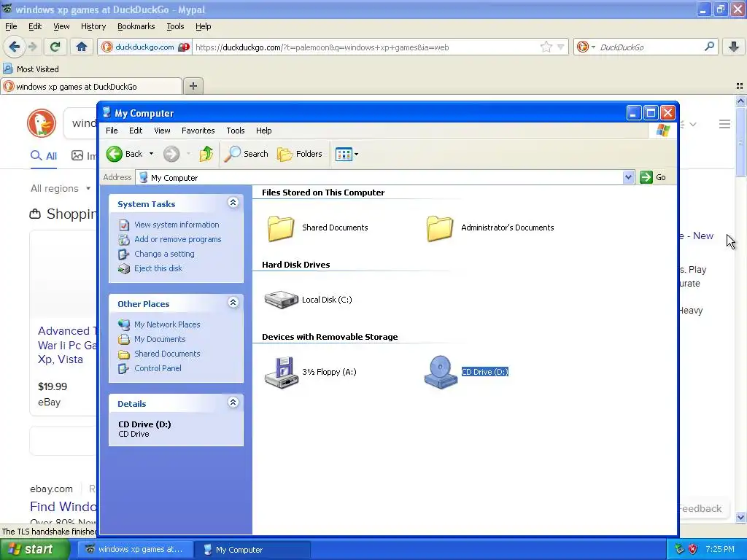Select the Shared Documents folder icon
The image size is (747, 560).
pyautogui.click(x=281, y=228)
